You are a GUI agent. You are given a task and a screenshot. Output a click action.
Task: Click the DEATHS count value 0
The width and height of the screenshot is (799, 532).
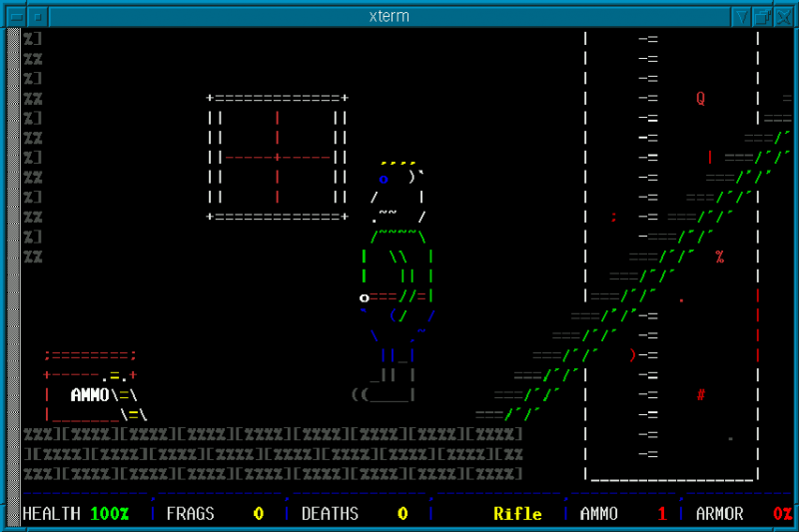[x=402, y=514]
